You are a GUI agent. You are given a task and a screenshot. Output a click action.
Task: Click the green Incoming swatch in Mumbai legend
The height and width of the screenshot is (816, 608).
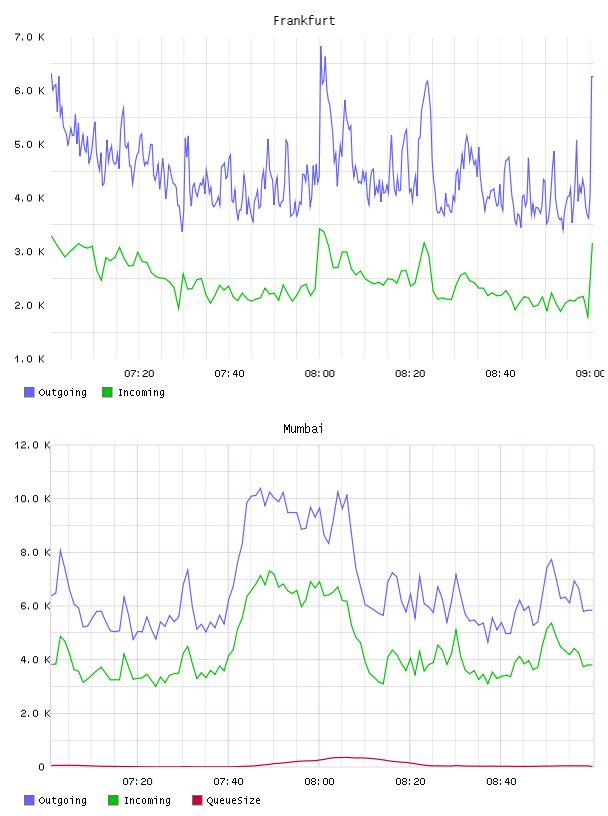[x=113, y=800]
